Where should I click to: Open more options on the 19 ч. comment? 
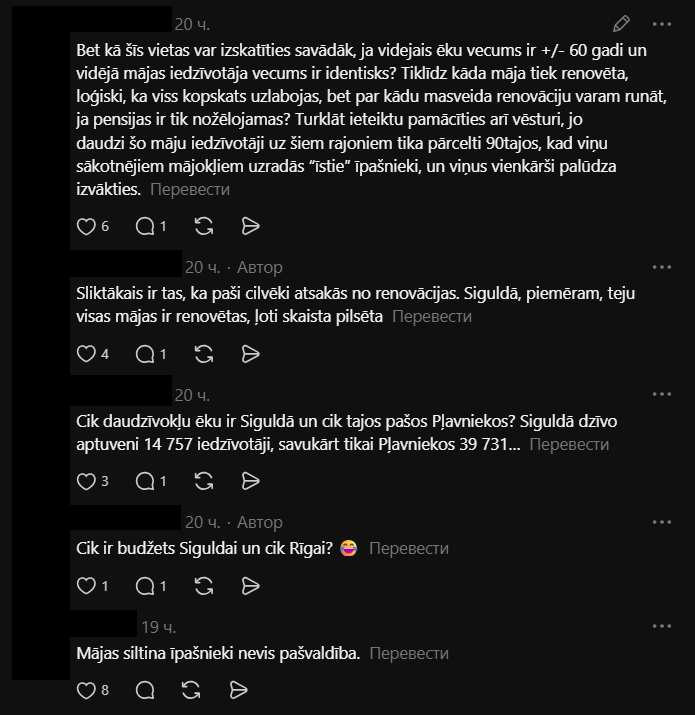[662, 626]
